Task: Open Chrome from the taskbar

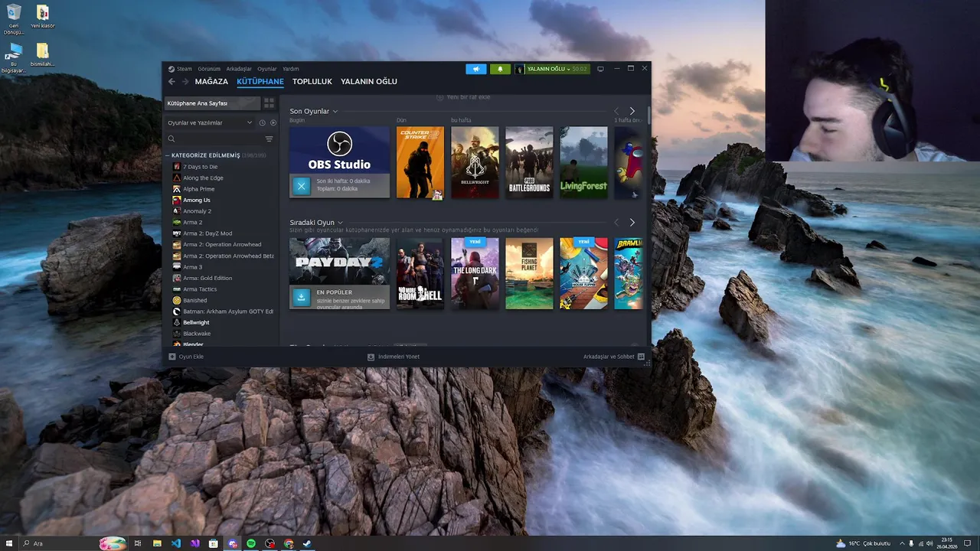Action: (289, 543)
